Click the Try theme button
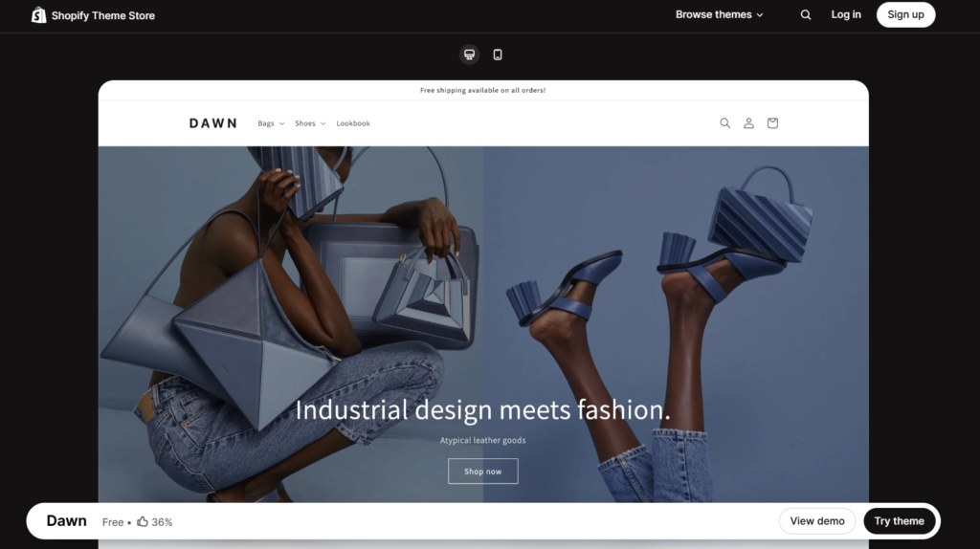Screen dimensions: 980x549 [900, 521]
